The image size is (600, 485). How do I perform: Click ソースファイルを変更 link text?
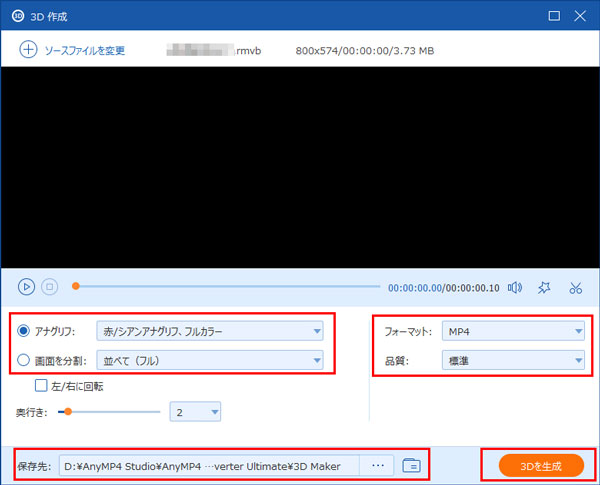[x=85, y=51]
